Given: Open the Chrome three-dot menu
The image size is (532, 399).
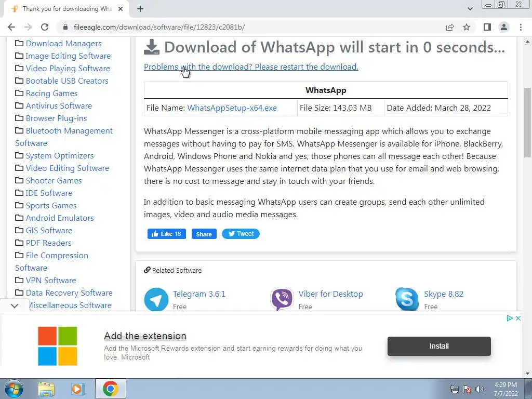Looking at the screenshot, I should (x=521, y=27).
